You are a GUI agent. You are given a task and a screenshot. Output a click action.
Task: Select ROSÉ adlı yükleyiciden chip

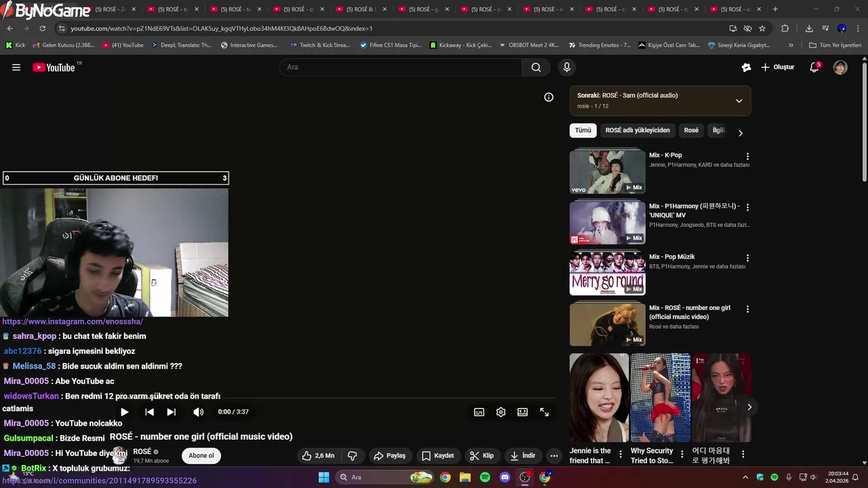click(x=637, y=130)
